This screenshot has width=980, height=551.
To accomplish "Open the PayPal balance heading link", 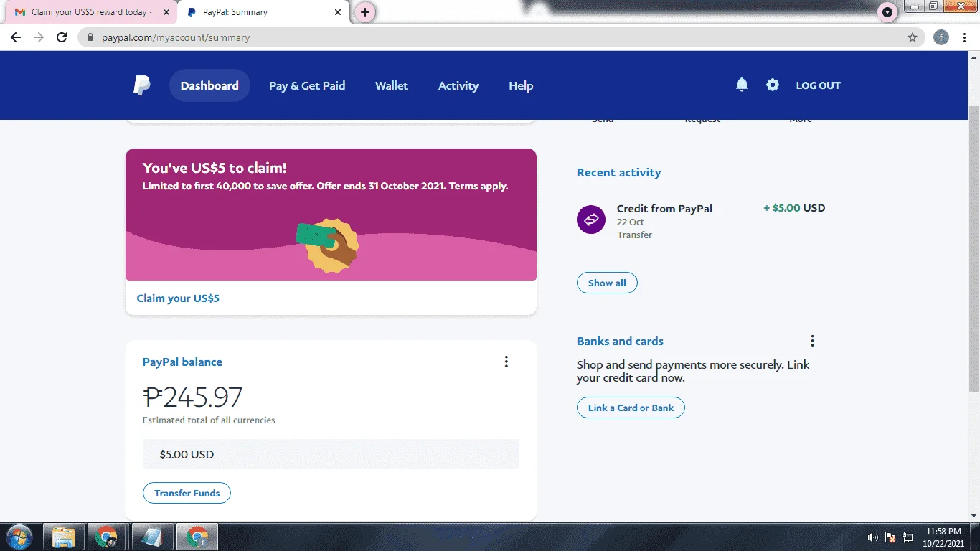I will [182, 362].
